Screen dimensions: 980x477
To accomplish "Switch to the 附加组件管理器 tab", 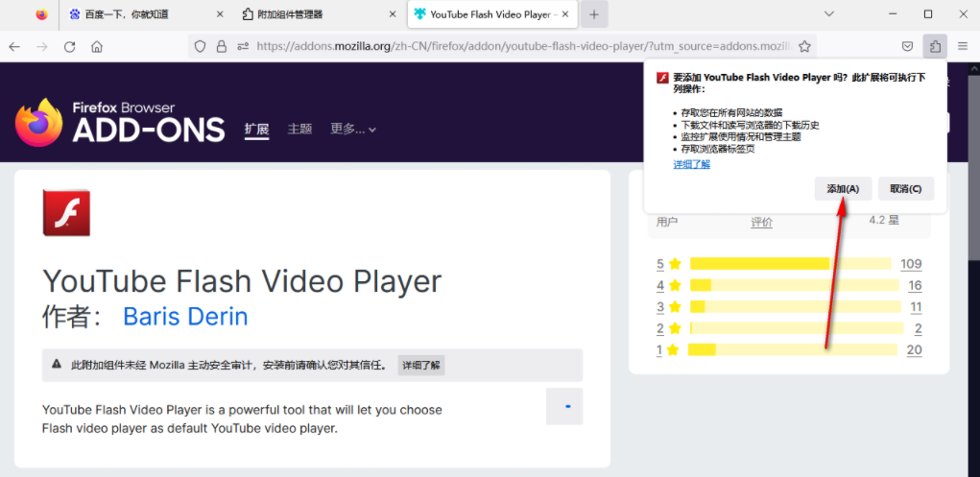I will (x=320, y=14).
